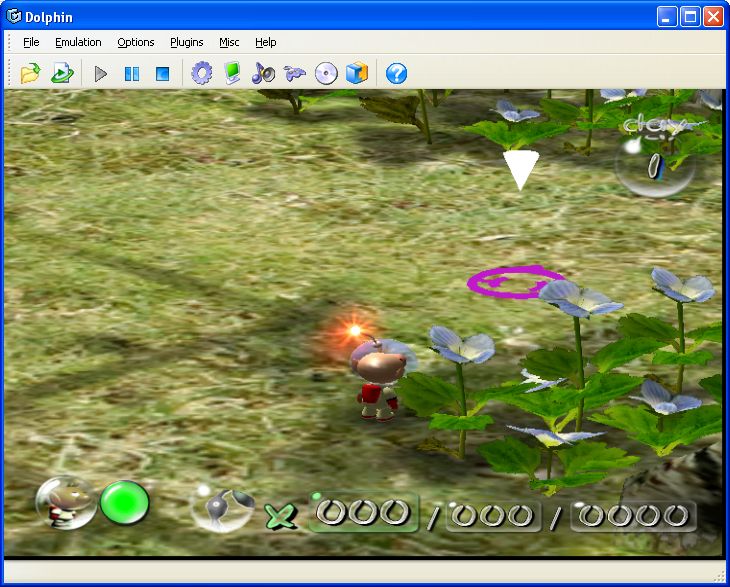Open the Options menu
The image size is (730, 587).
(x=135, y=42)
